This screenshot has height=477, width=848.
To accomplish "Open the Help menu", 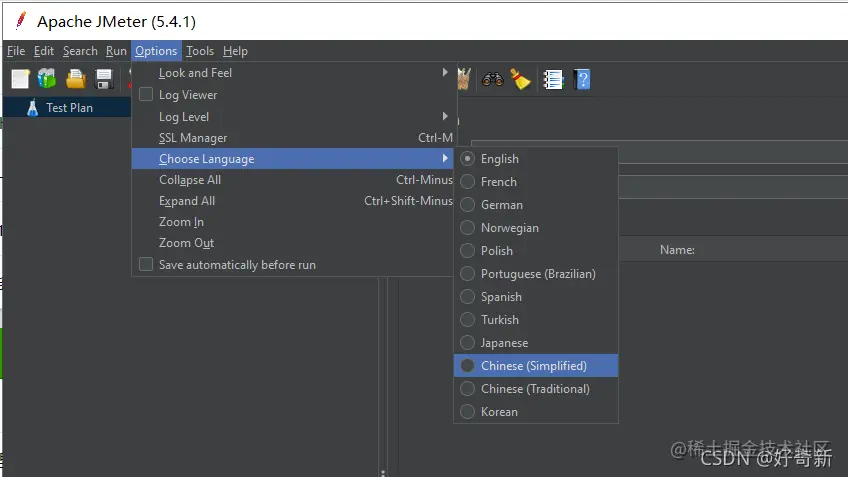I will point(235,51).
